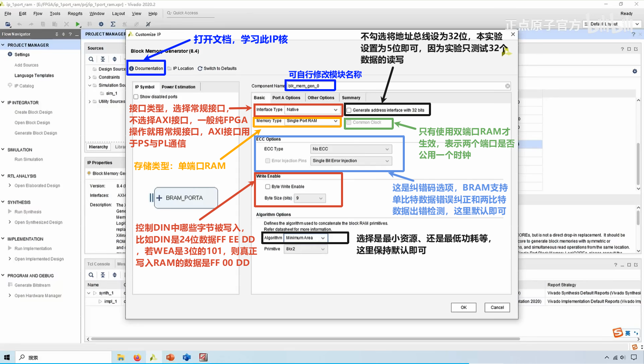The height and width of the screenshot is (364, 644).
Task: Toggle the Byte Write Enable checkbox
Action: coord(267,186)
